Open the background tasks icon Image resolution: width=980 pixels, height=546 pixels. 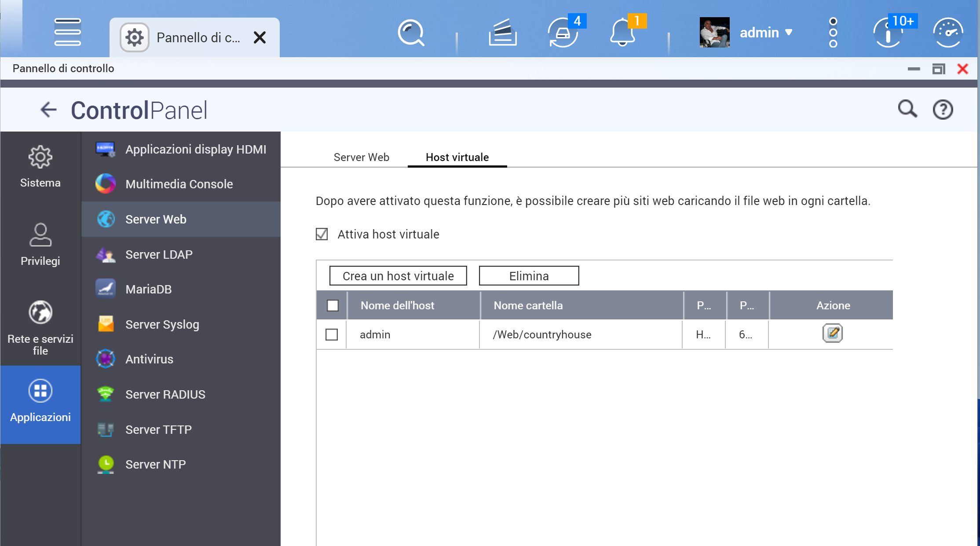[502, 33]
